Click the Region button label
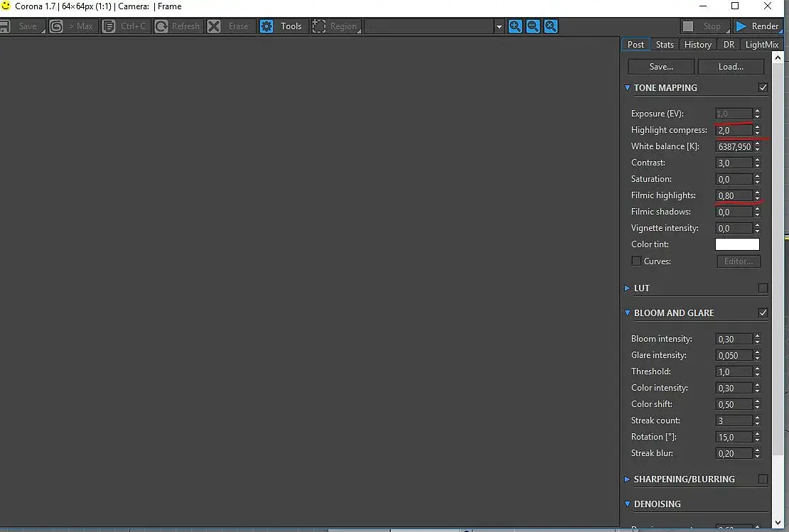Screen dimensions: 789x532 pyautogui.click(x=343, y=26)
